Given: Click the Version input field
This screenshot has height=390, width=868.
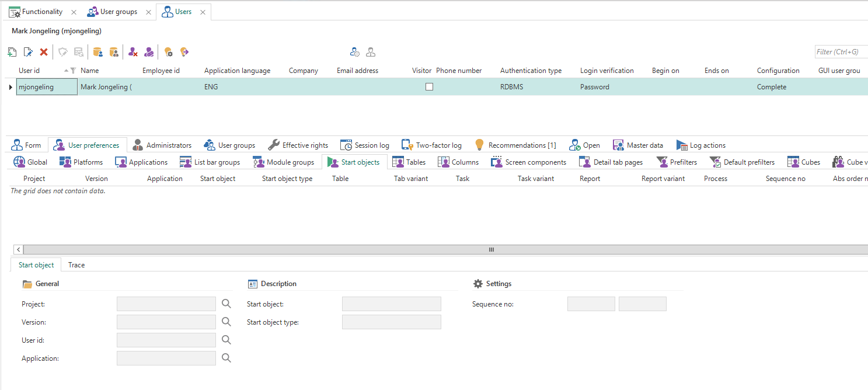Looking at the screenshot, I should coord(166,322).
